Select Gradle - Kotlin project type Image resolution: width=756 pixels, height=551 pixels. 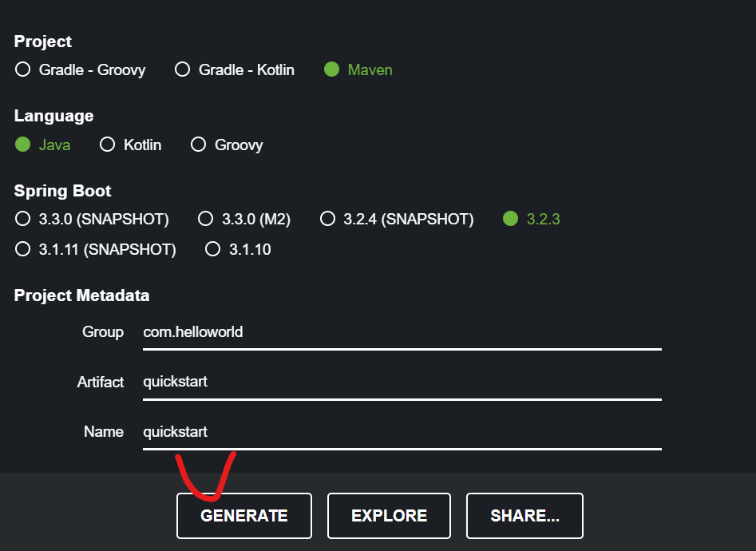coord(235,70)
